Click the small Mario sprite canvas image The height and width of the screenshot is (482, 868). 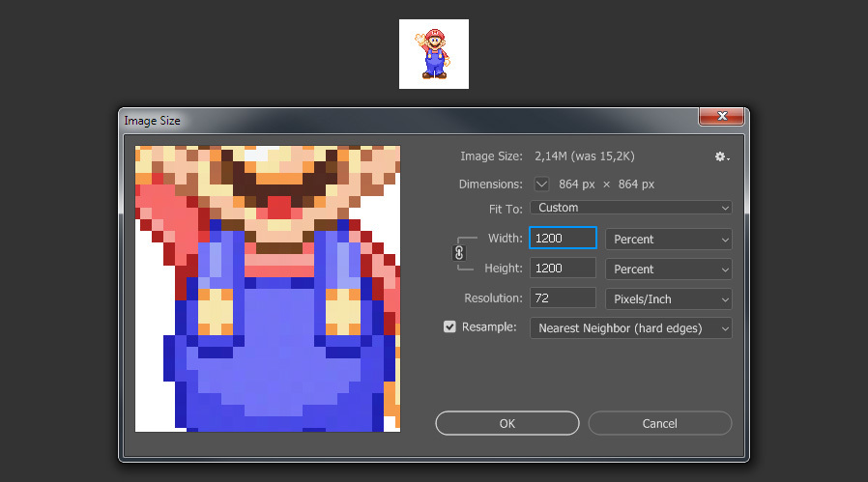tap(434, 54)
